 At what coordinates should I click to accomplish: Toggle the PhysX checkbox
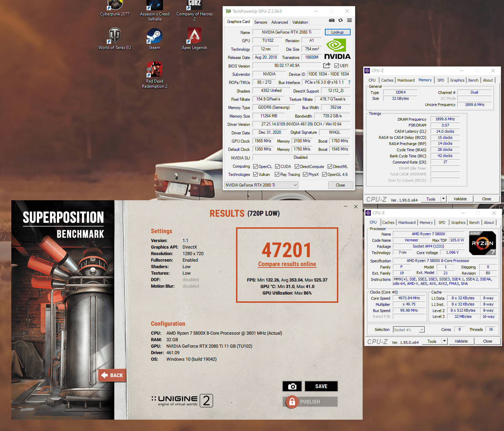tap(305, 175)
